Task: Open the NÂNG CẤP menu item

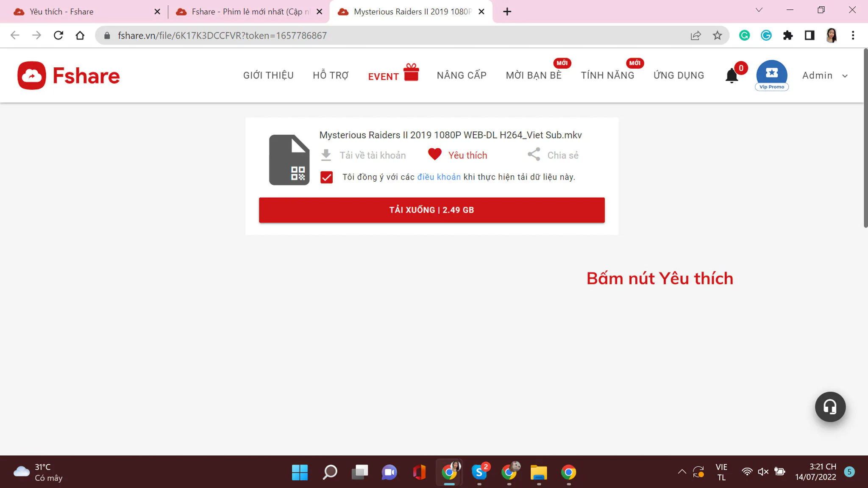Action: 462,75
